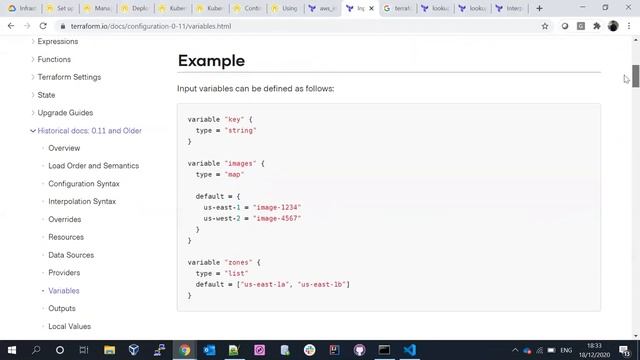Open Chrome from the taskbar
The width and height of the screenshot is (640, 360).
(185, 350)
